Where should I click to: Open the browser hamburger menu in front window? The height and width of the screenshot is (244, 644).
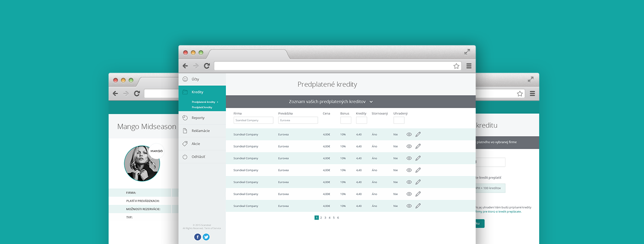469,66
